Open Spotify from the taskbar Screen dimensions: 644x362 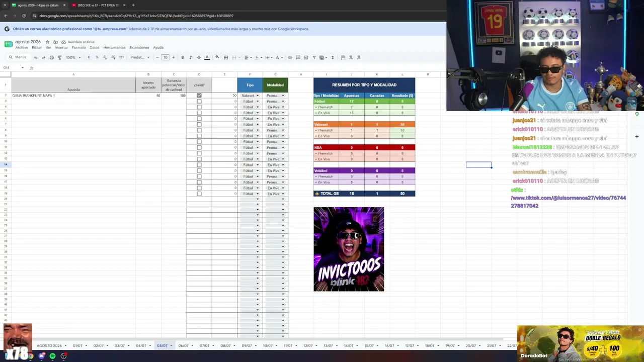click(52, 356)
